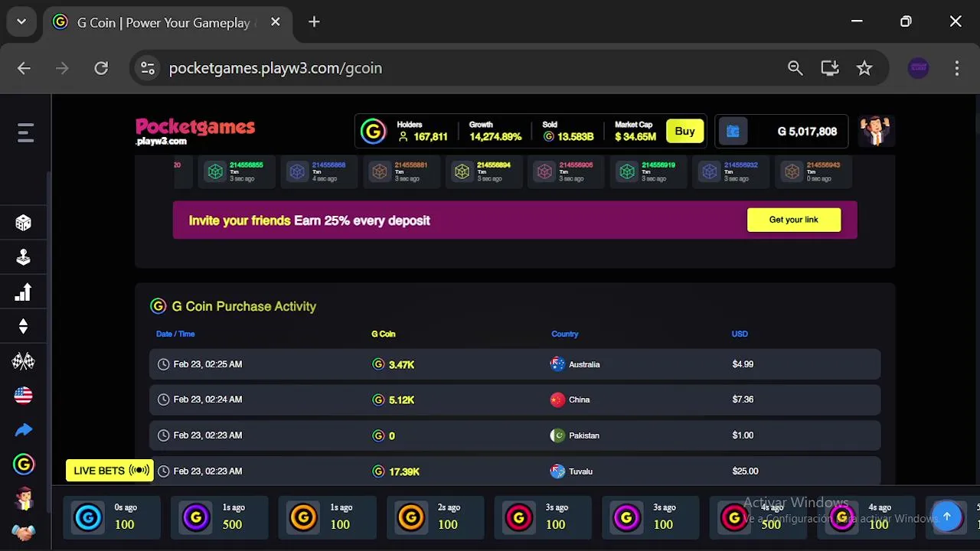Select the Tuvalu purchase row
This screenshot has height=551, width=980.
tap(515, 471)
